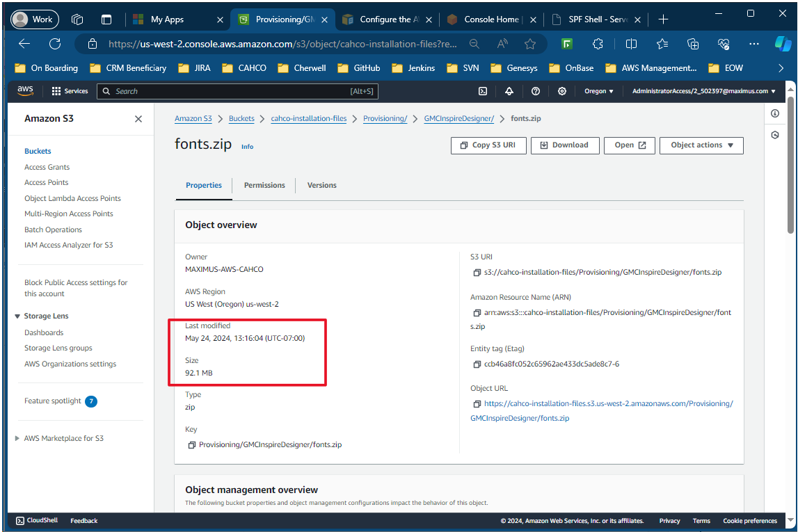Image resolution: width=798 pixels, height=532 pixels.
Task: Click the Browser essentials heart icon
Action: click(x=723, y=45)
